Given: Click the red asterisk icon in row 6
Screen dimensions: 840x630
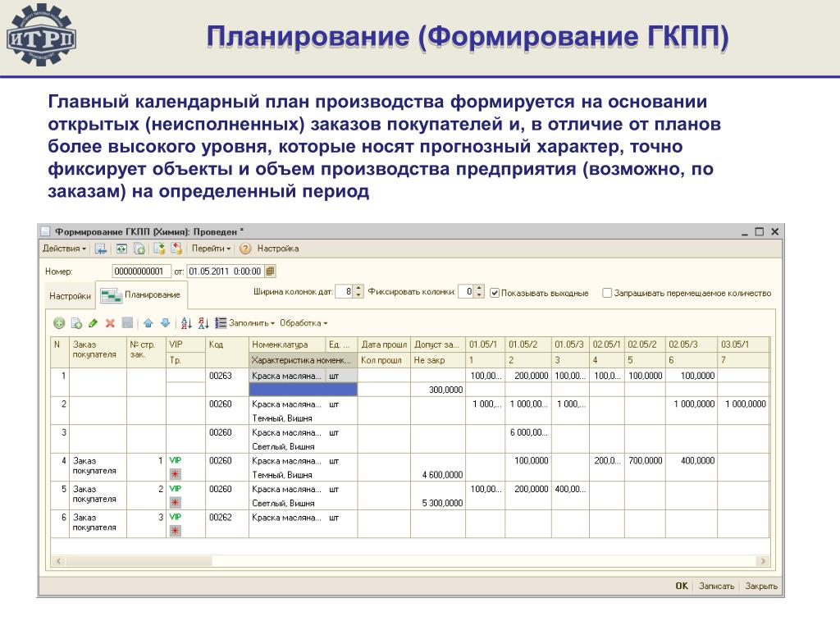Looking at the screenshot, I should pos(176,531).
